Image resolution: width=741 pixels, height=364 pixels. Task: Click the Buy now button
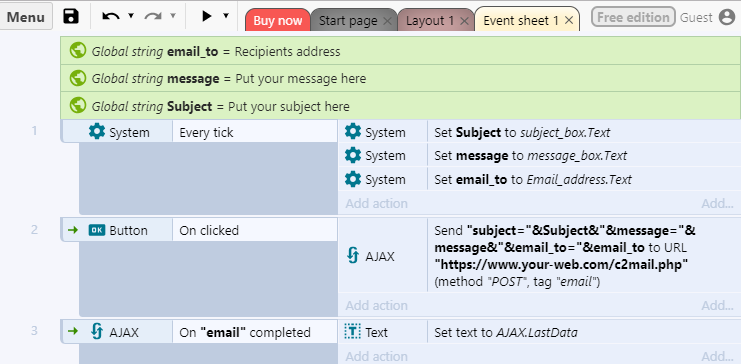[277, 21]
